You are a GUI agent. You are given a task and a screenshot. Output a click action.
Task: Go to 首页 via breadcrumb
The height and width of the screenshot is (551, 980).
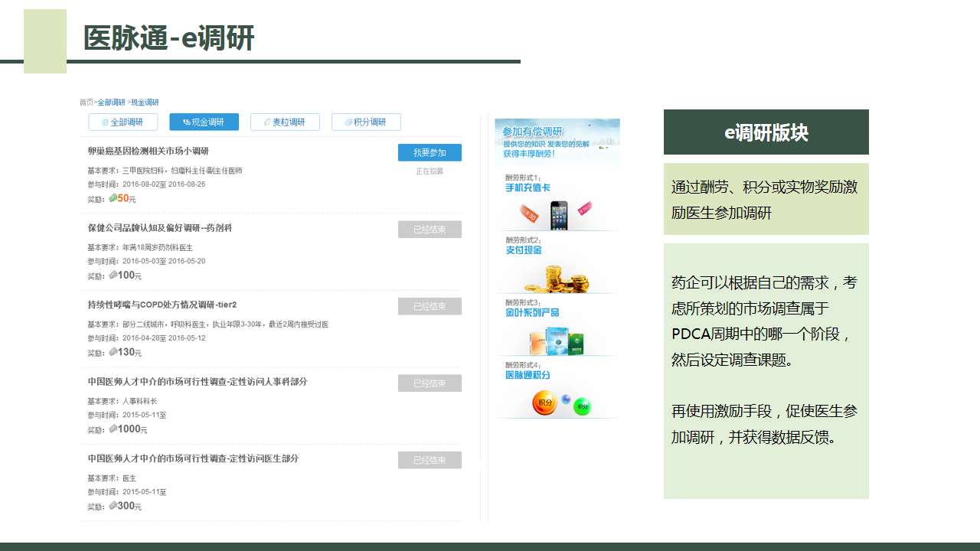[86, 103]
